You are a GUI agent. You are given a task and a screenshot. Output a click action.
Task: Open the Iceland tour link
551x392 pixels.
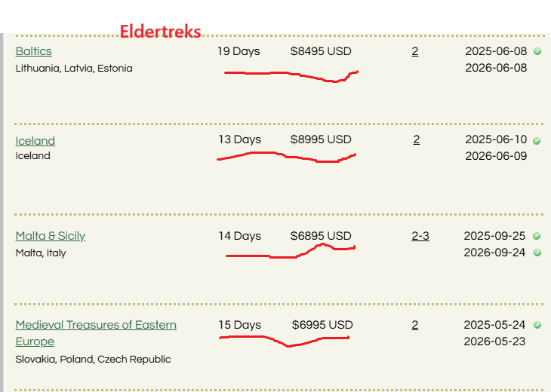pyautogui.click(x=35, y=141)
